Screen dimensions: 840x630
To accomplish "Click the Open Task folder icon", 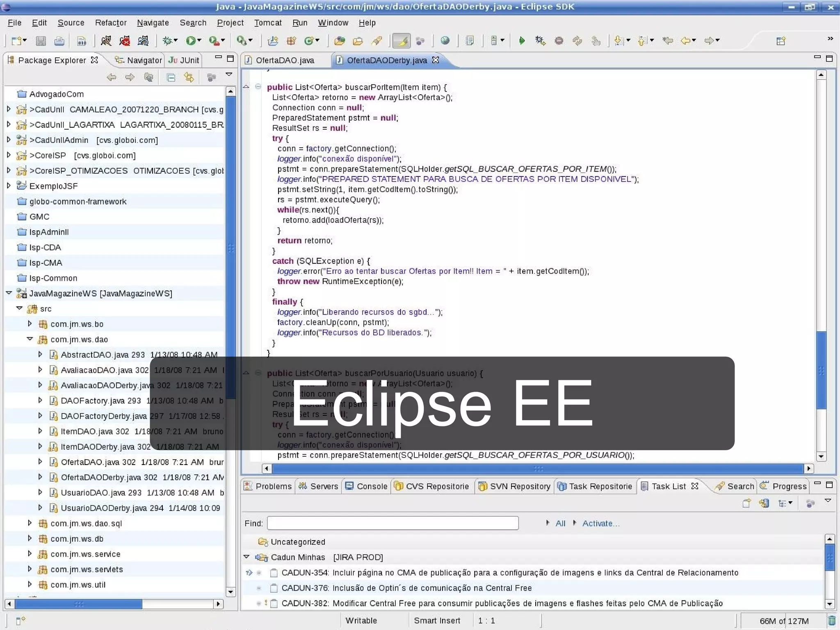I will click(x=358, y=41).
